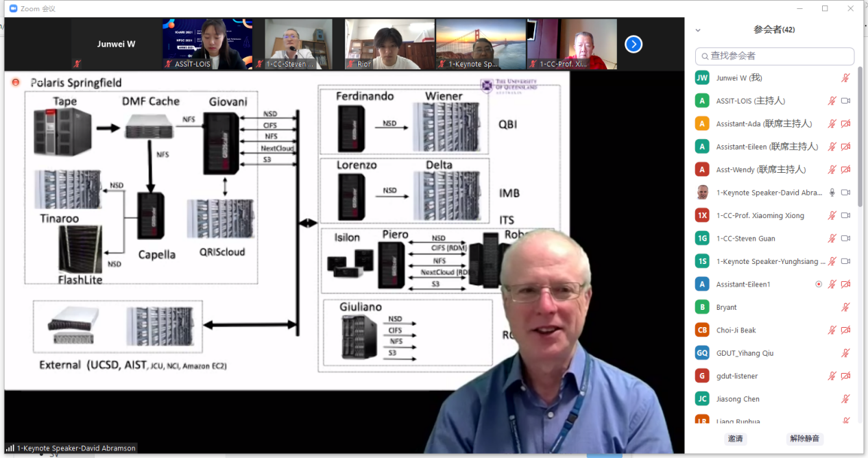Click the Zoom logo in title bar

13,8
